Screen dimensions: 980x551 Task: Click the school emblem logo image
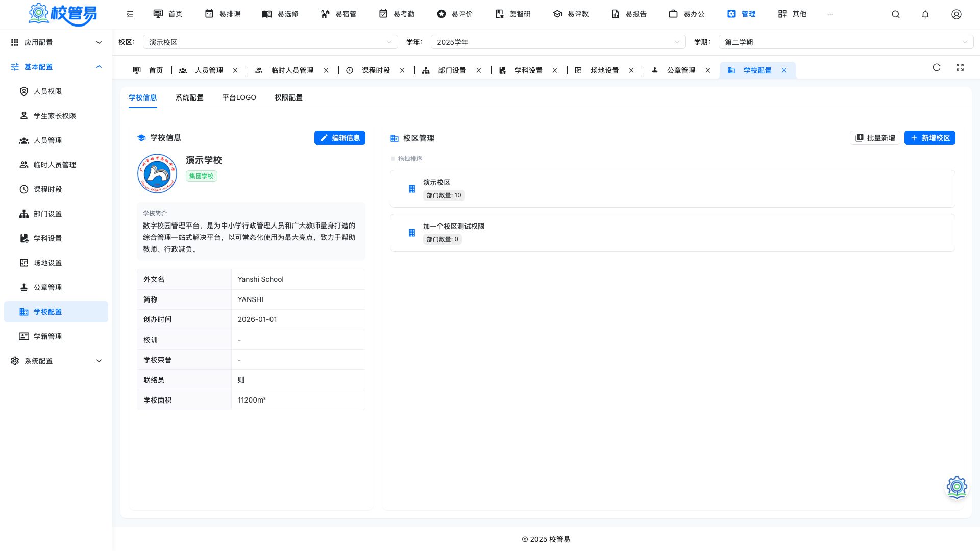click(x=157, y=173)
